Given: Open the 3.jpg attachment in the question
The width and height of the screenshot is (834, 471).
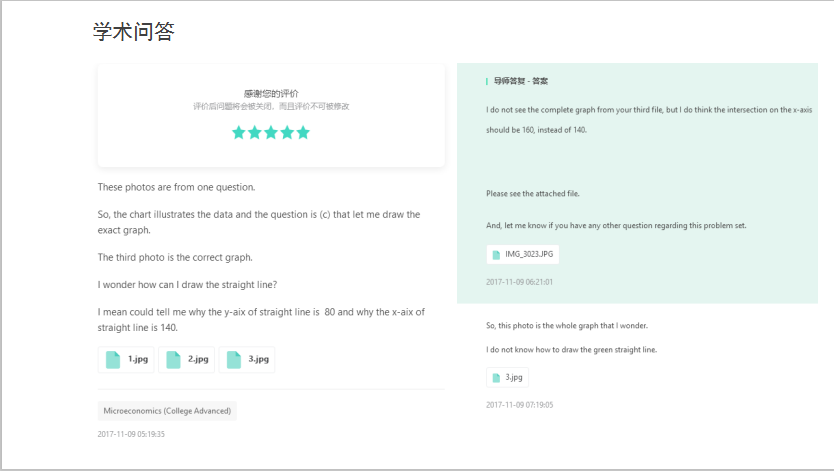Looking at the screenshot, I should click(258, 359).
